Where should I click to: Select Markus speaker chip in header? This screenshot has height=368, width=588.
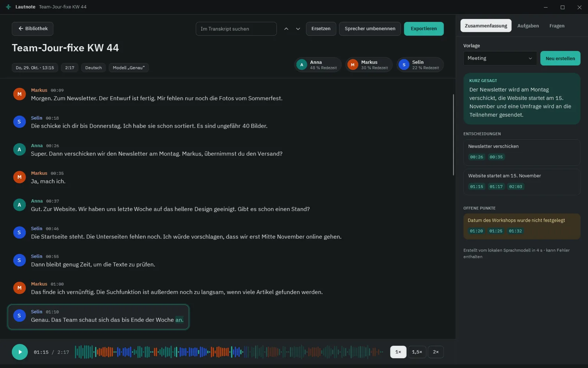click(369, 65)
